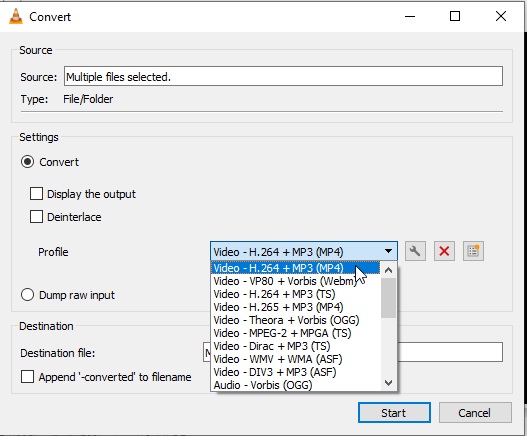Image resolution: width=527 pixels, height=436 pixels.
Task: Click the VLC cone icon in title bar
Action: [15, 16]
